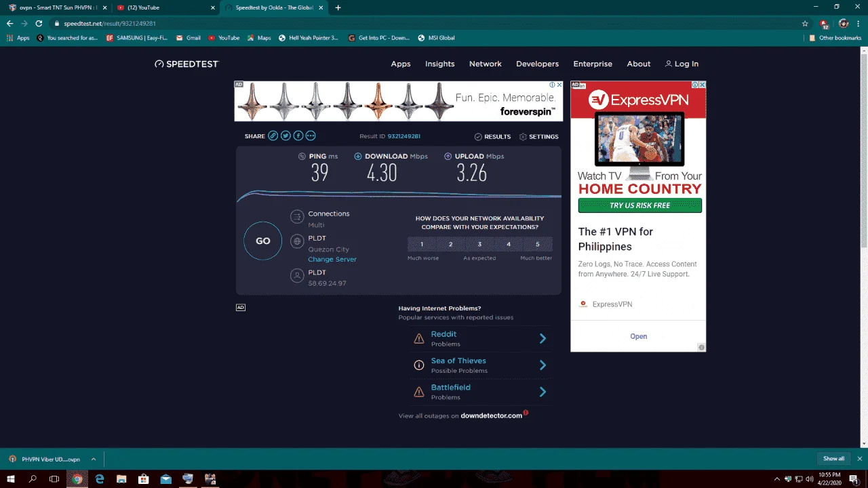Click the volume icon in system tray
868x488 pixels.
810,479
